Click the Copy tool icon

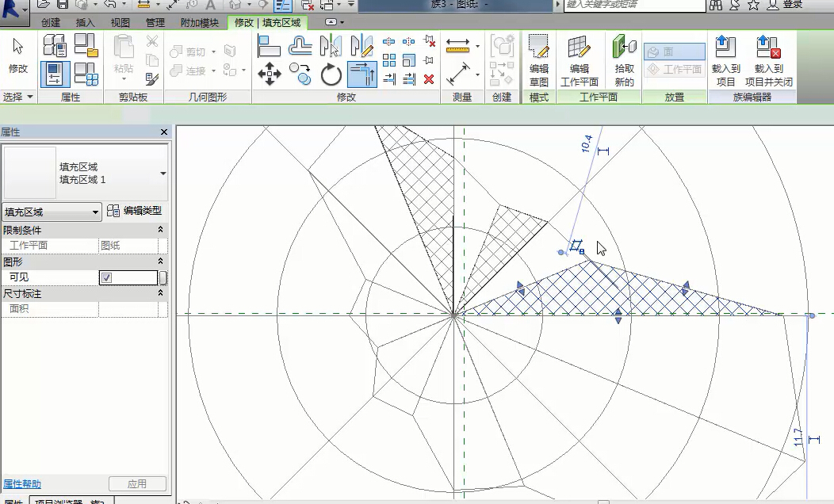(x=300, y=75)
